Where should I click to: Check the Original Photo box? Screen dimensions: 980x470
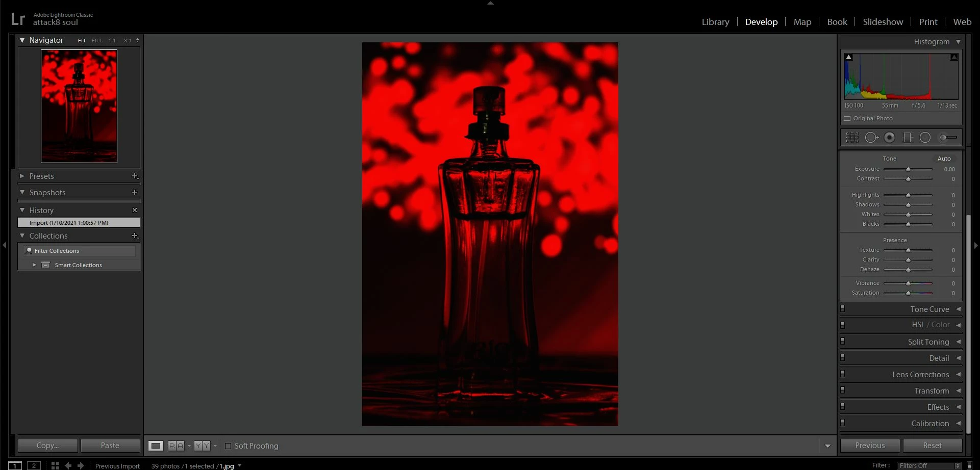[847, 118]
